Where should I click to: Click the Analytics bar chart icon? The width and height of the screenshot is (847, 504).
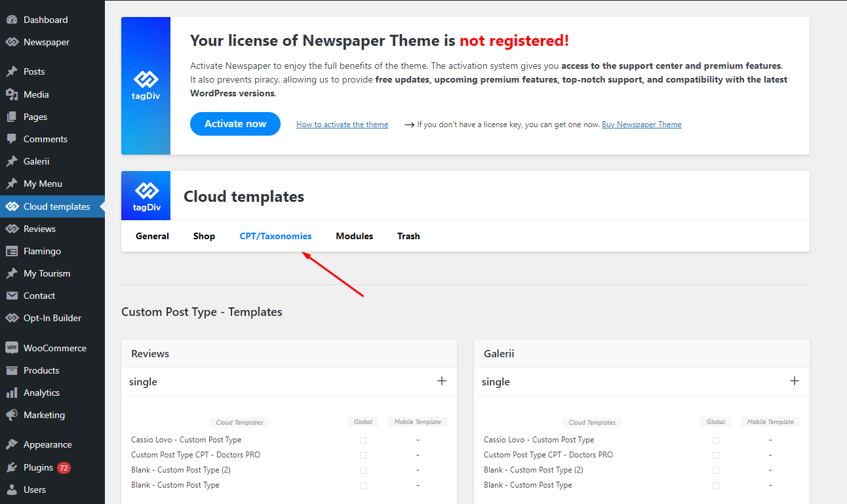12,393
